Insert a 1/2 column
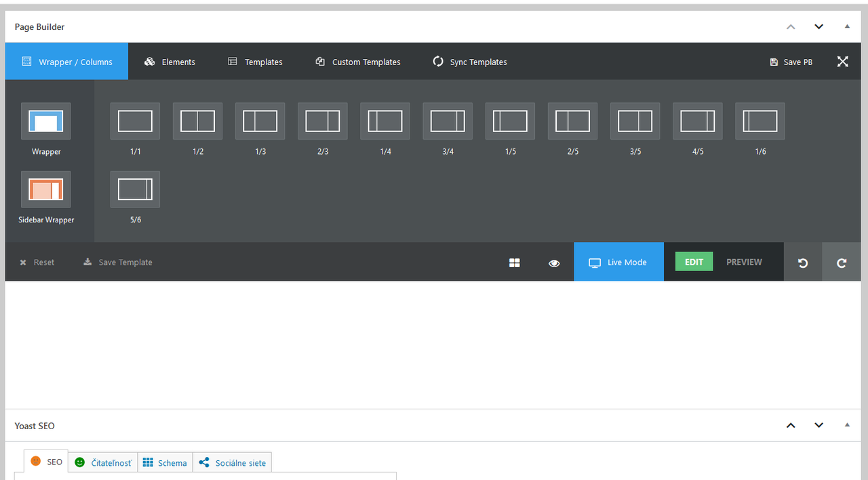The height and width of the screenshot is (480, 868). point(198,121)
